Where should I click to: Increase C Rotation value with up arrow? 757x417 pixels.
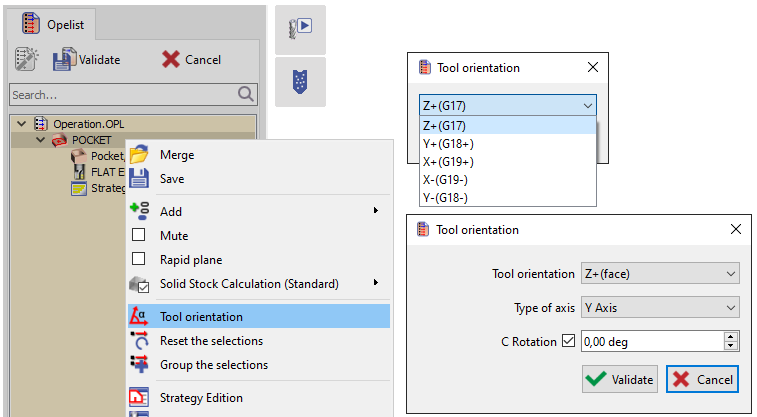click(731, 337)
